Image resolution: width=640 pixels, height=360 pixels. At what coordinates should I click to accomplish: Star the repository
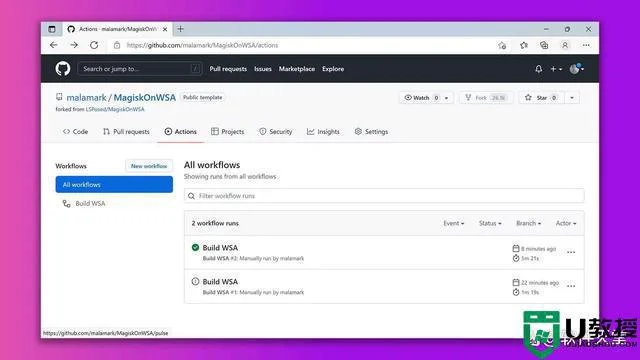click(542, 98)
